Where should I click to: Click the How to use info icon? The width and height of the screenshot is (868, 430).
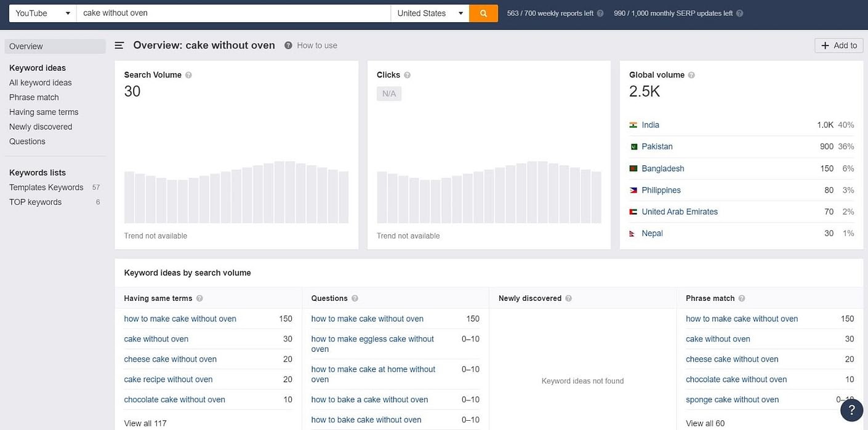click(x=287, y=44)
